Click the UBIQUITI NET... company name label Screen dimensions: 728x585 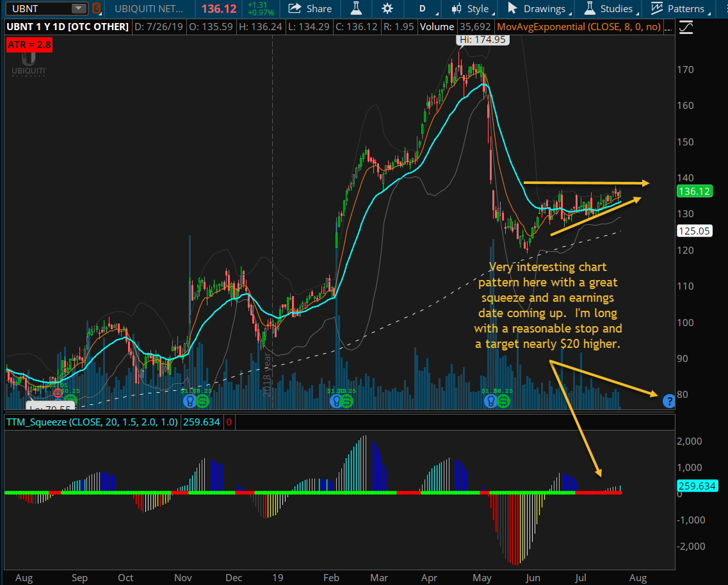point(149,8)
